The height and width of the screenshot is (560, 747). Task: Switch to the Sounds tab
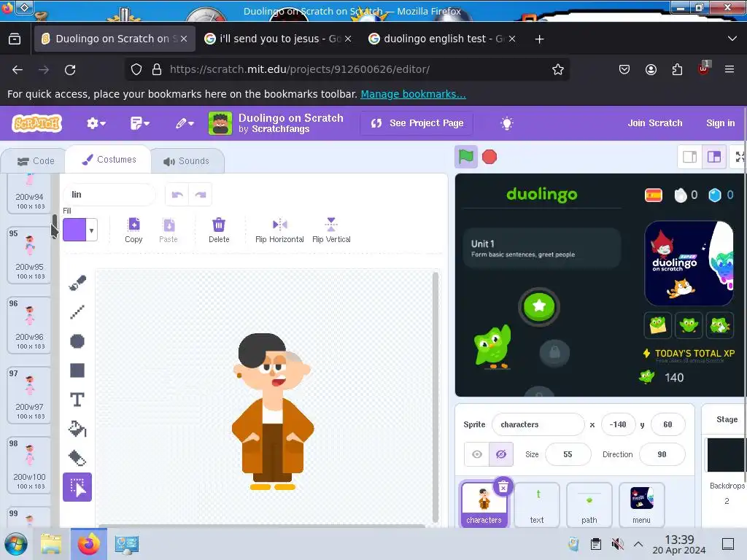[x=186, y=161]
